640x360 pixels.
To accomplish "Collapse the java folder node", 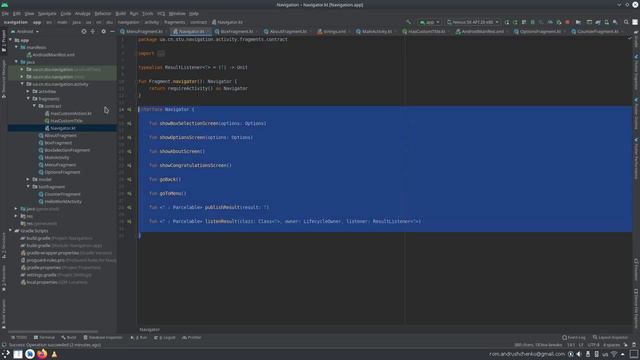I will [x=17, y=62].
